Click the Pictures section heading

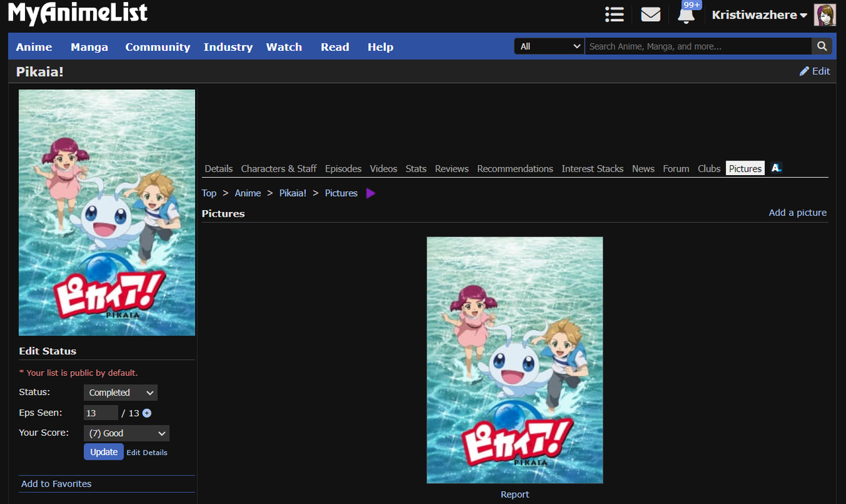point(223,213)
